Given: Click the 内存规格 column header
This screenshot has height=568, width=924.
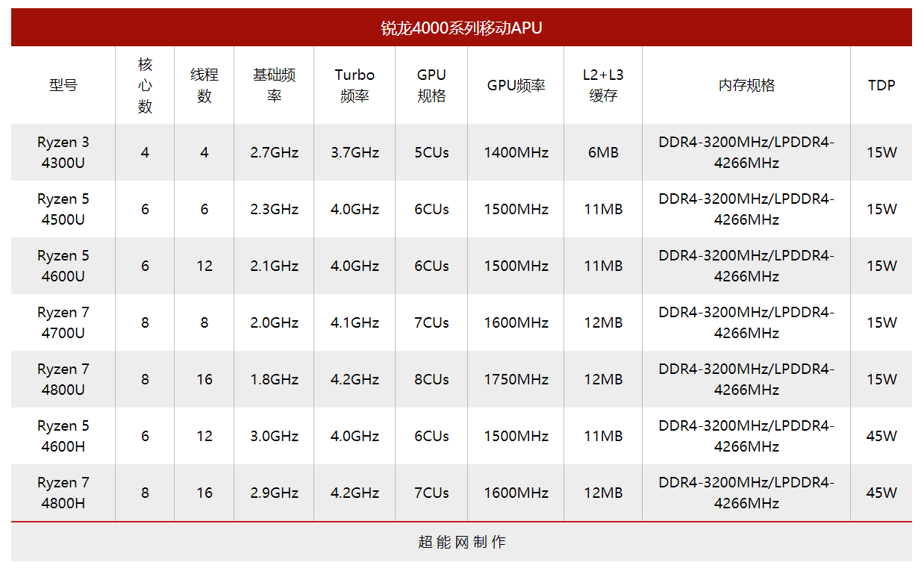Looking at the screenshot, I should tap(746, 85).
